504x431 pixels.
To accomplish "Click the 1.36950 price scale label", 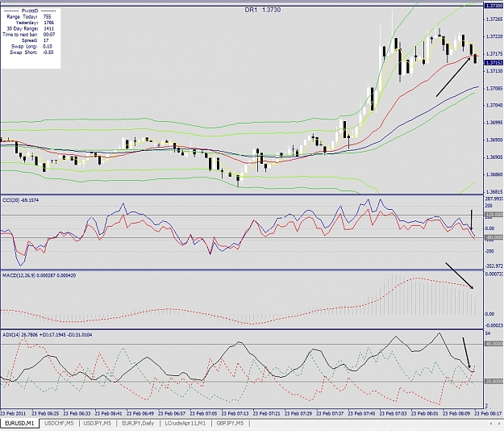I will [x=494, y=140].
